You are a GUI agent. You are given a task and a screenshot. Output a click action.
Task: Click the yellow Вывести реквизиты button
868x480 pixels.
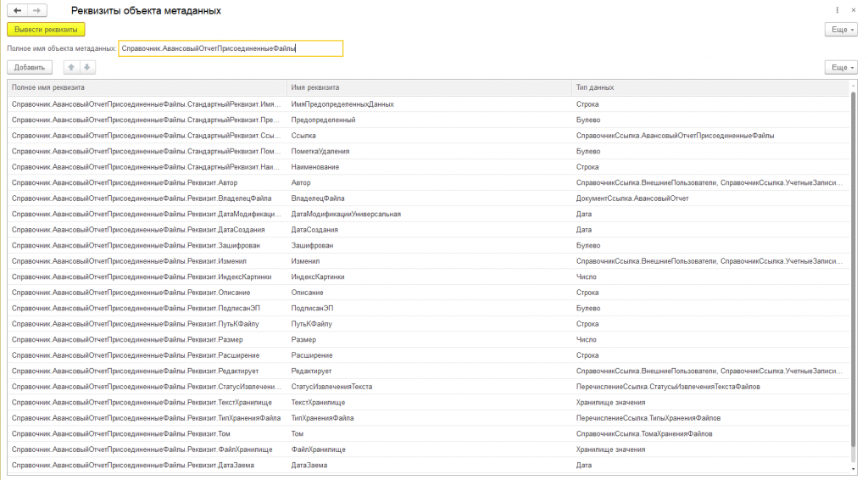point(46,30)
